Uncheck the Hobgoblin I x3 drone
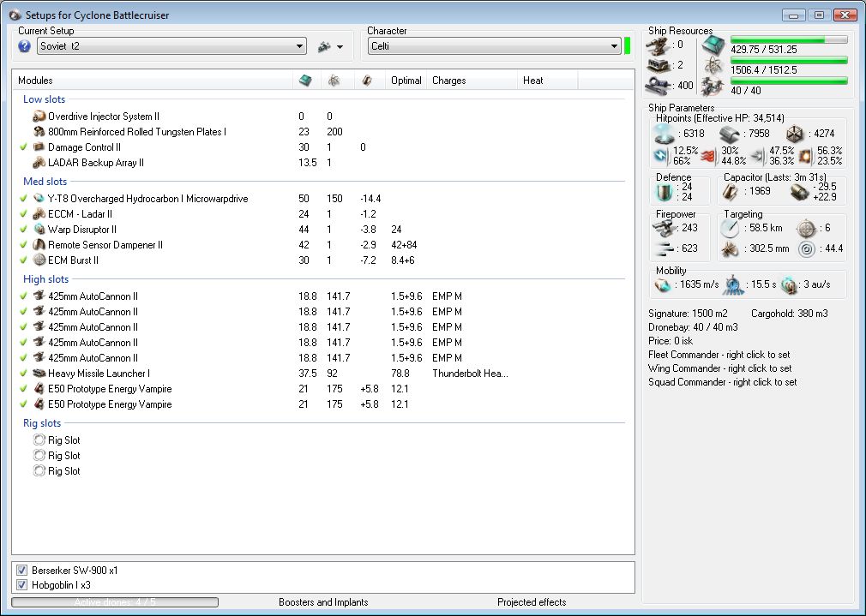Image resolution: width=866 pixels, height=616 pixels. pos(22,584)
